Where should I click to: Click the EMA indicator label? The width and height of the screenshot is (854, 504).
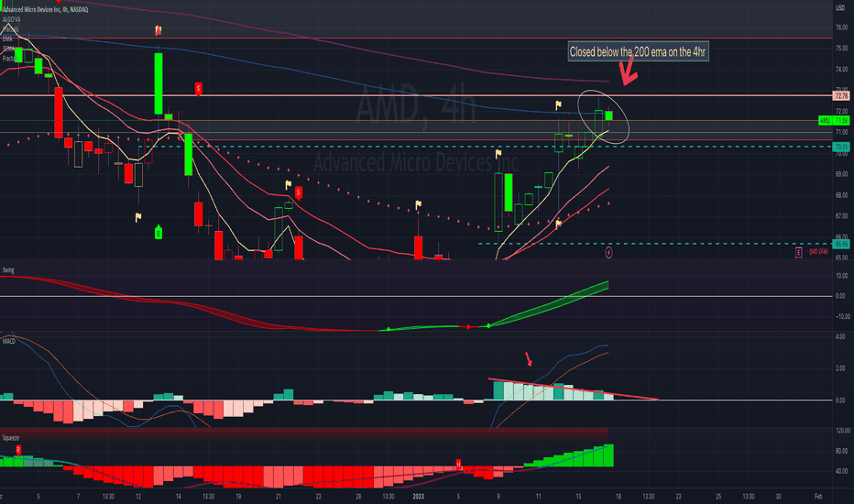coord(7,38)
